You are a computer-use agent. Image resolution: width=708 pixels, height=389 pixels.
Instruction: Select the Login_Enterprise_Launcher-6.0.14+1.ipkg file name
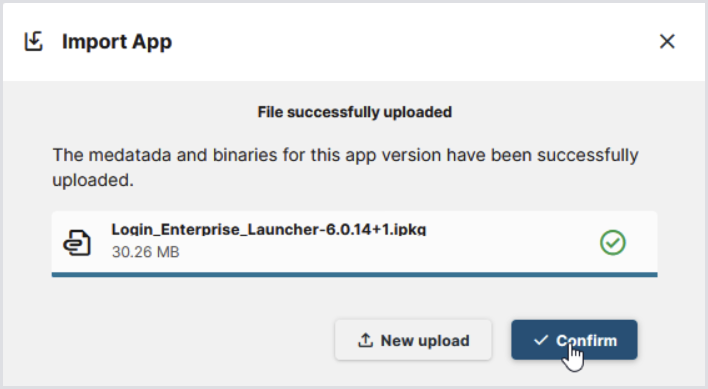[269, 229]
